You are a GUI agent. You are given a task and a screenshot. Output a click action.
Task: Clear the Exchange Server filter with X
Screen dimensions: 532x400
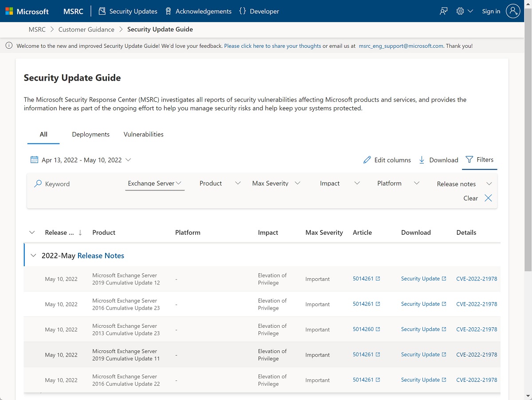tap(488, 198)
